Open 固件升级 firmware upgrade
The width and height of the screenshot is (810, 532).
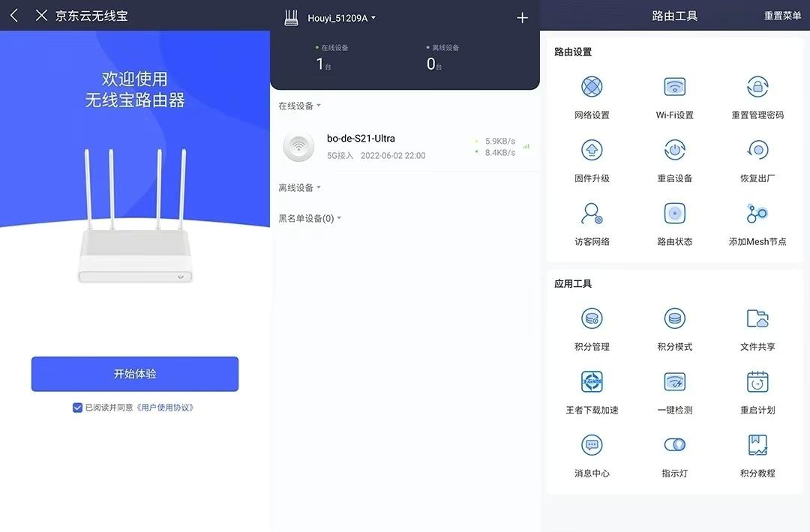(x=592, y=161)
